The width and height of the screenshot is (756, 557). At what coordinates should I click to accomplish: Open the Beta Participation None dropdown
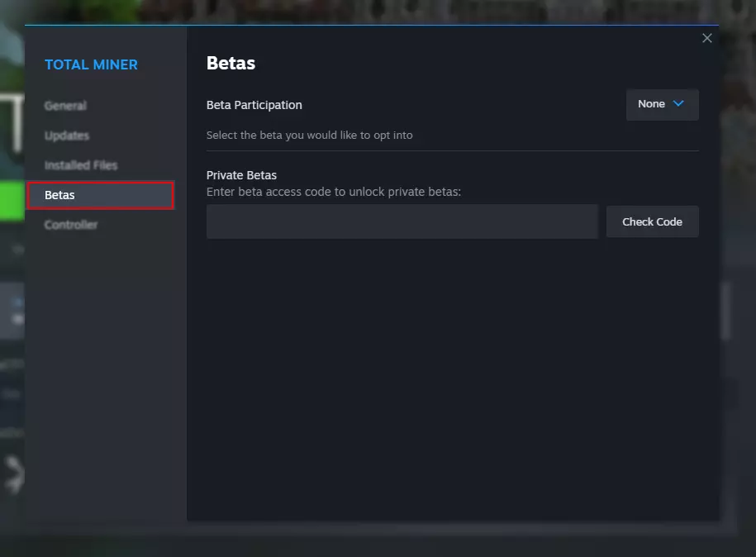click(662, 104)
